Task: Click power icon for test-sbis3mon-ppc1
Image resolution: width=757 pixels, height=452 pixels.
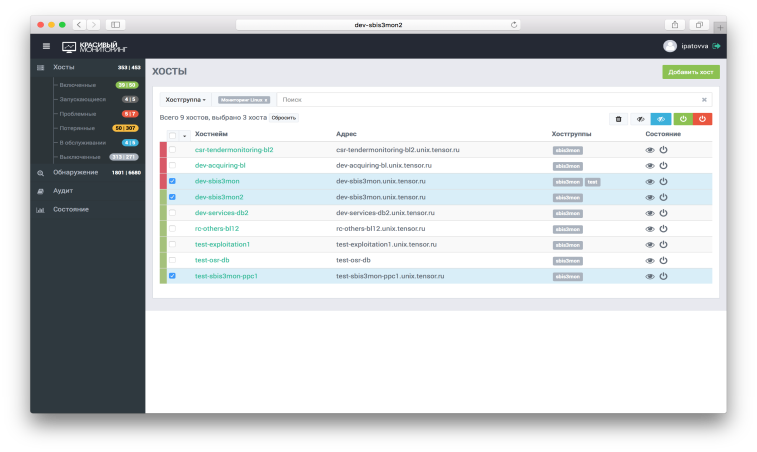Action: [663, 276]
